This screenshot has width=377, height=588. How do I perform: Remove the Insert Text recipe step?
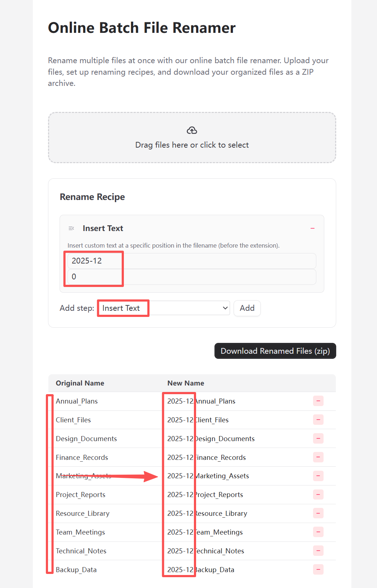[312, 228]
